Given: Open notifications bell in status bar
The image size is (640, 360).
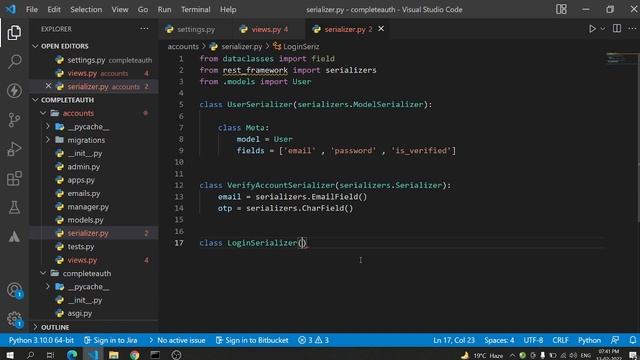Looking at the screenshot, I should pos(632,340).
